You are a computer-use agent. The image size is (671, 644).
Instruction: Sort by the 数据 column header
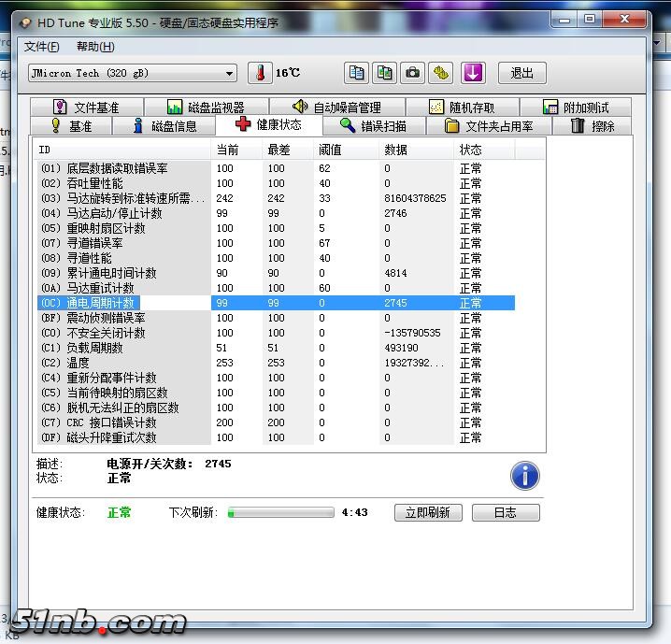pyautogui.click(x=417, y=150)
